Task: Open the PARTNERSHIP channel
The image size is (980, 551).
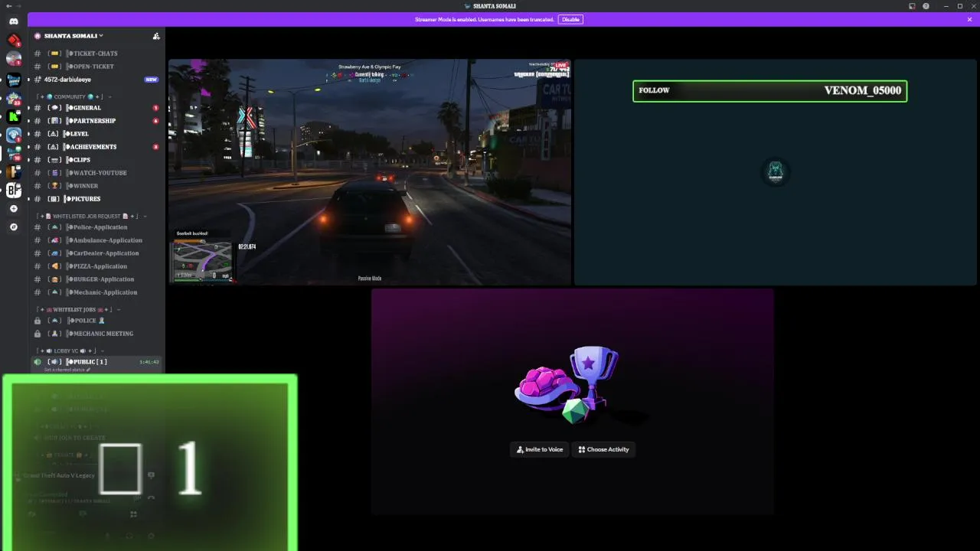Action: (x=96, y=121)
